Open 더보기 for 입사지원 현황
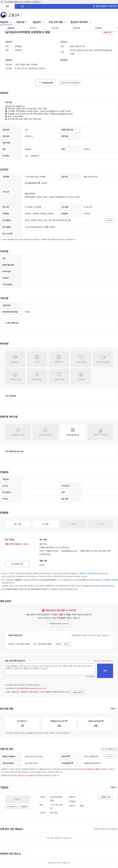118x868 pixels. click(x=114, y=709)
